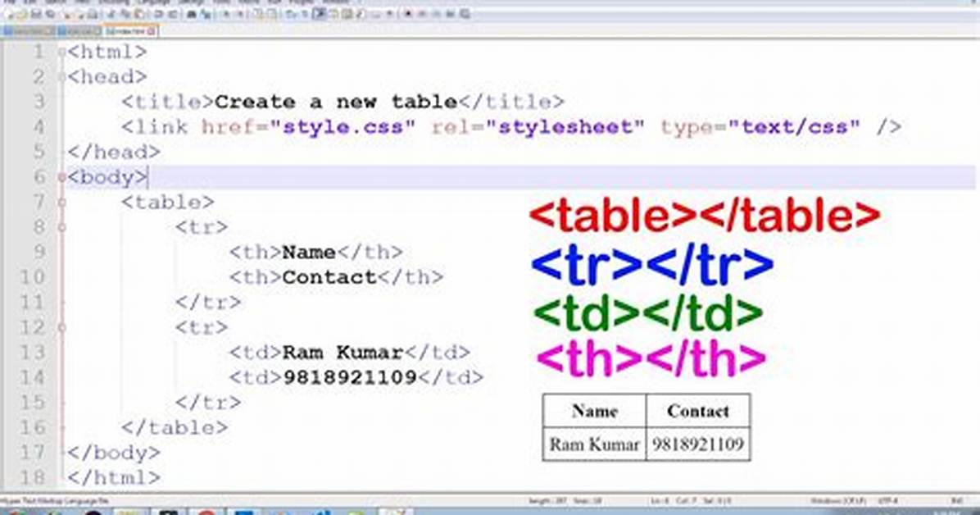Collapse the <tr> fold marker on line 12

pyautogui.click(x=62, y=327)
